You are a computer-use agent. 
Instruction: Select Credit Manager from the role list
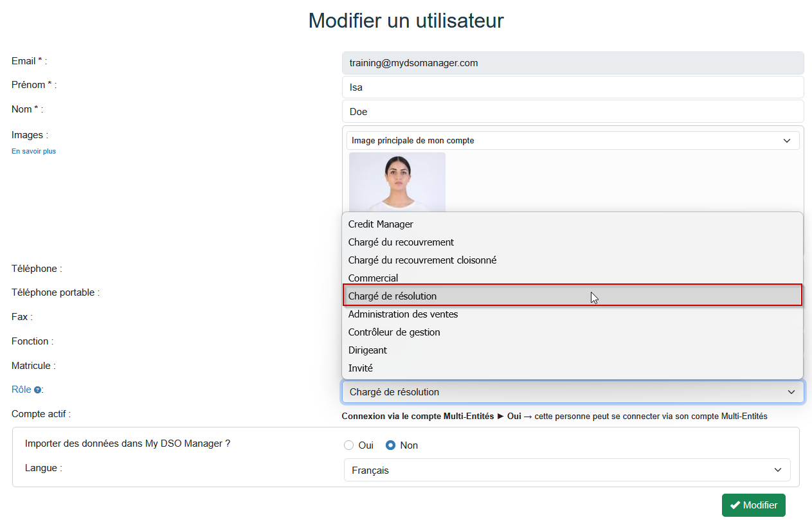(381, 224)
